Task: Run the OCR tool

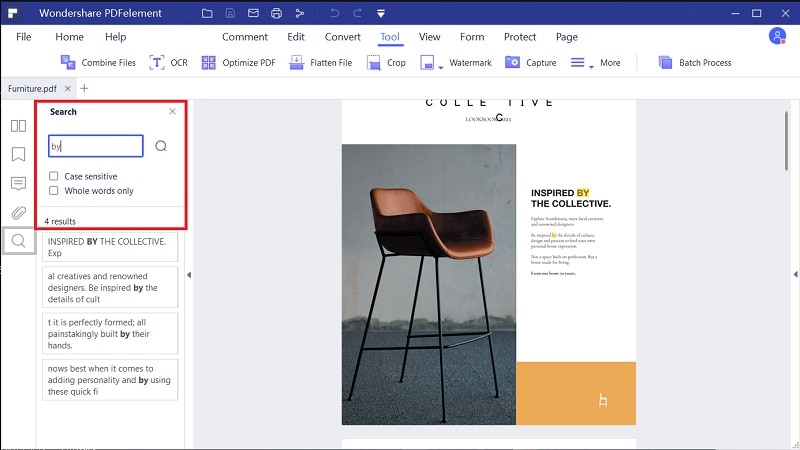Action: tap(168, 62)
